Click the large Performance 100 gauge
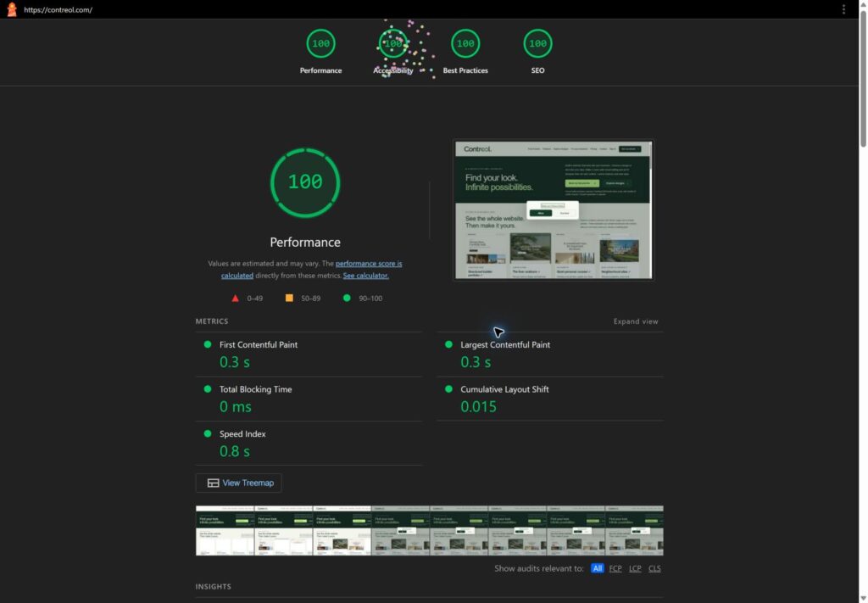868x603 pixels. [x=305, y=182]
